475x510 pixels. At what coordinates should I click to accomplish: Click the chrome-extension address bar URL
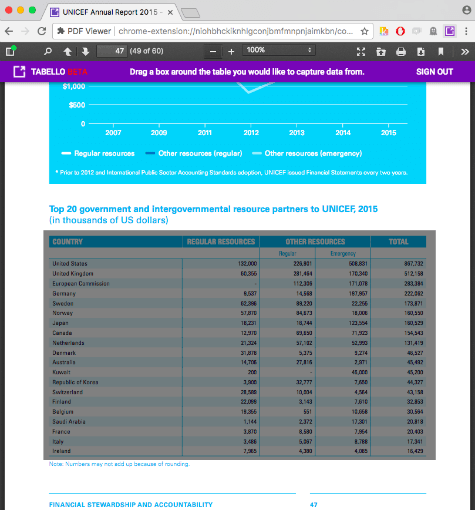(x=235, y=31)
